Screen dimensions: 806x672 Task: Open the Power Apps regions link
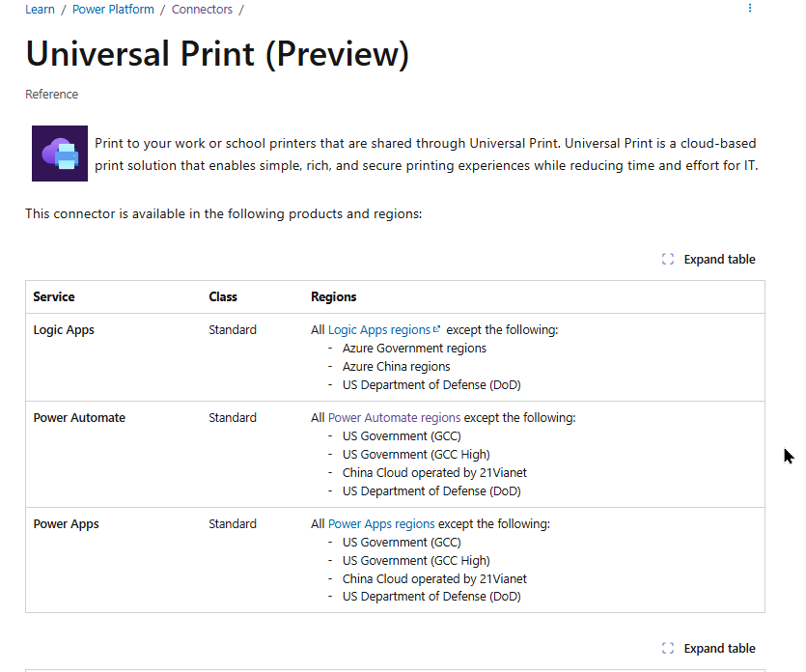click(381, 523)
